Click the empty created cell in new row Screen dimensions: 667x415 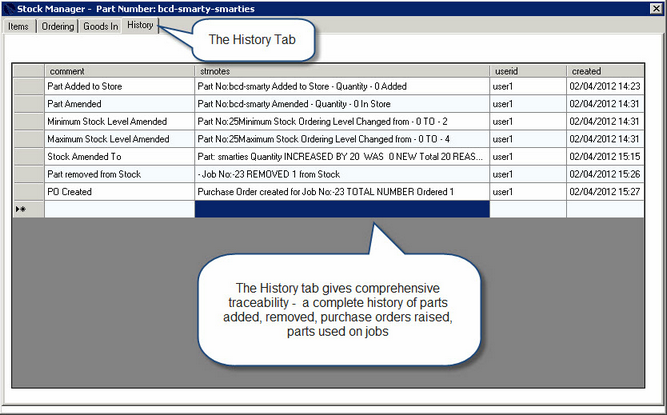pyautogui.click(x=605, y=209)
